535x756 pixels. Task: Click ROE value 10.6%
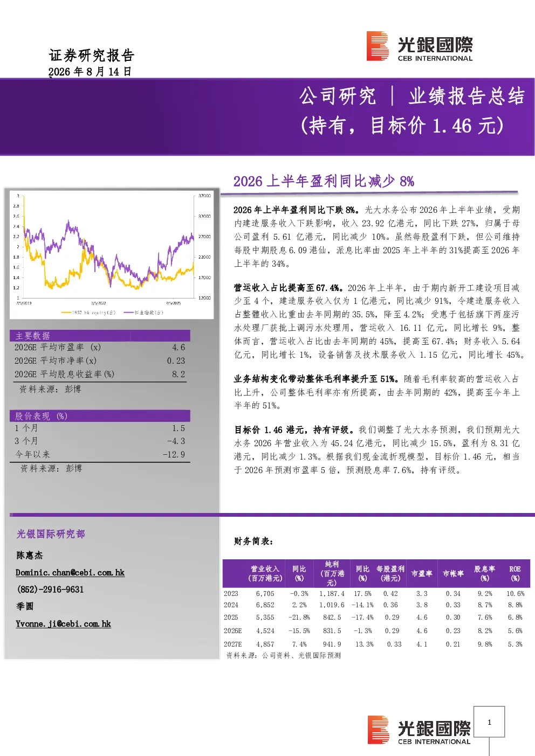(x=515, y=594)
